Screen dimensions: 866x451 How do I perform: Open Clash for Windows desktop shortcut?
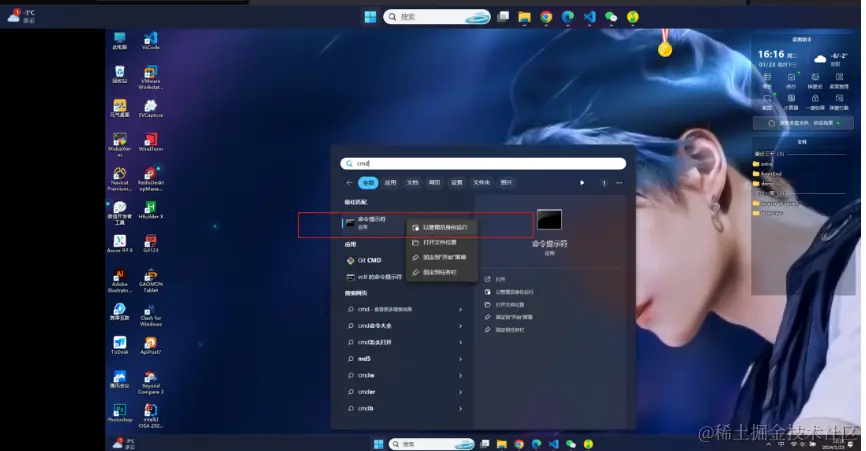click(151, 315)
